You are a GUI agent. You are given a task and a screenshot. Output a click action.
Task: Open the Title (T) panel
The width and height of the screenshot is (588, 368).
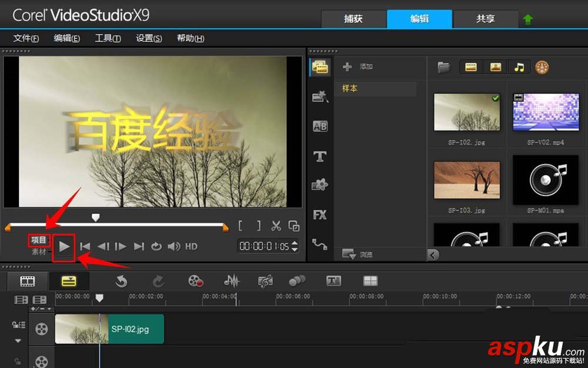320,156
